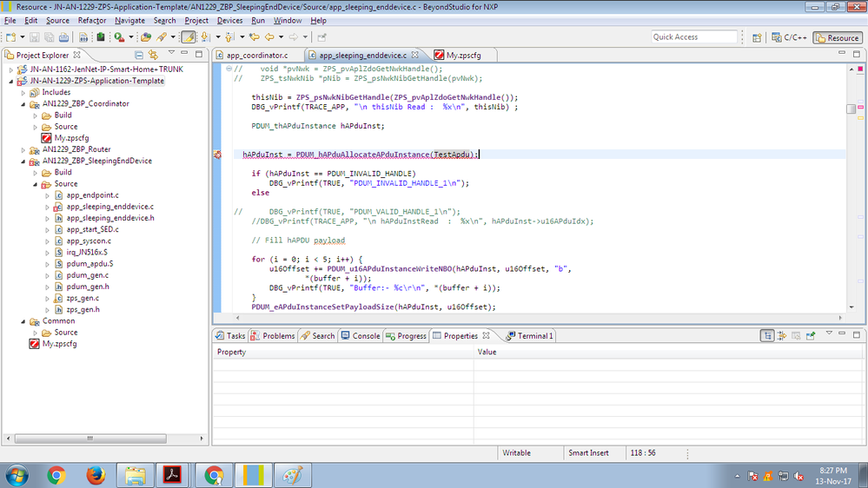Click the Open Type folder icon
Screen dimensions: 868x488
pyautogui.click(x=146, y=37)
